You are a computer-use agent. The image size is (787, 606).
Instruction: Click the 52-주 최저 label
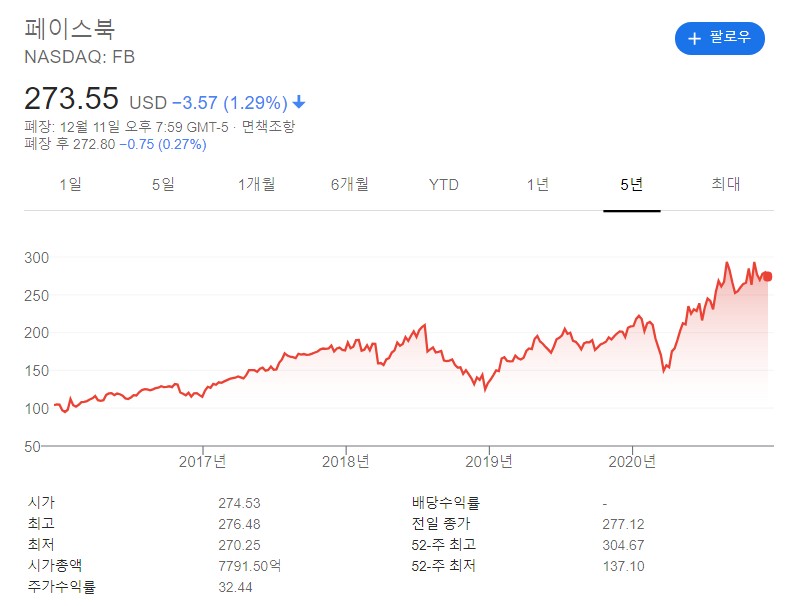(x=443, y=566)
